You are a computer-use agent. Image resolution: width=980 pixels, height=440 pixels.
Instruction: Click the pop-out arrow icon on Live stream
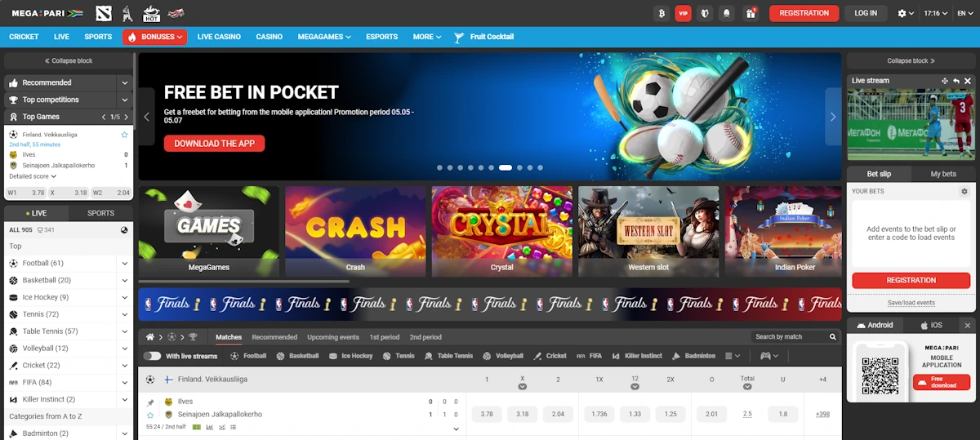point(955,81)
